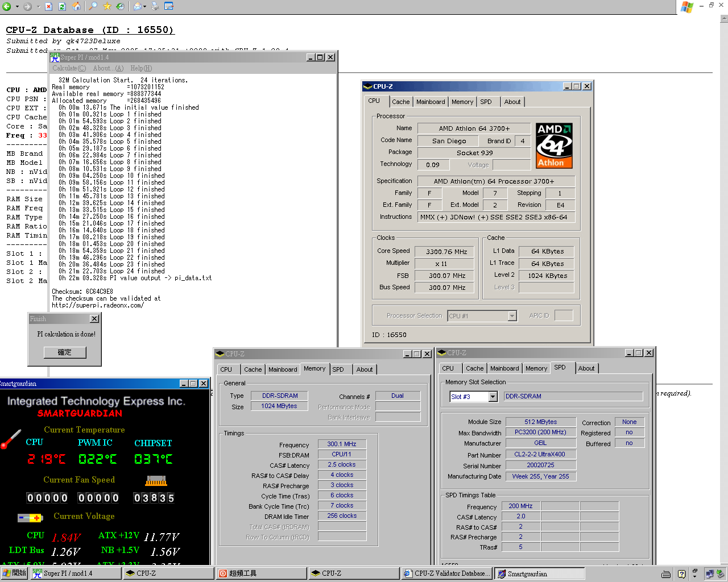Click the battery icon beside Current Voltage
728x582 pixels.
(30, 518)
